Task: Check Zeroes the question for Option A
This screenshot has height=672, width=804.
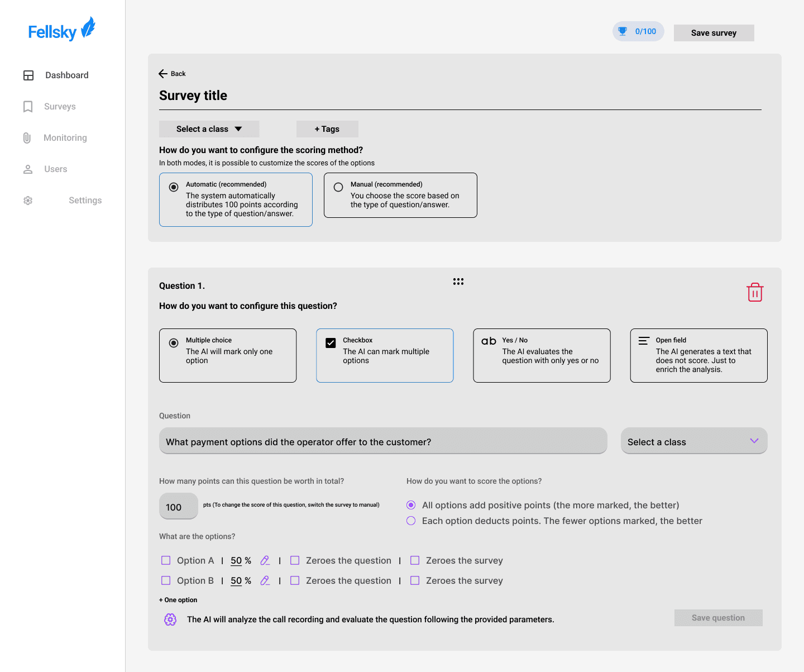Action: (x=295, y=560)
